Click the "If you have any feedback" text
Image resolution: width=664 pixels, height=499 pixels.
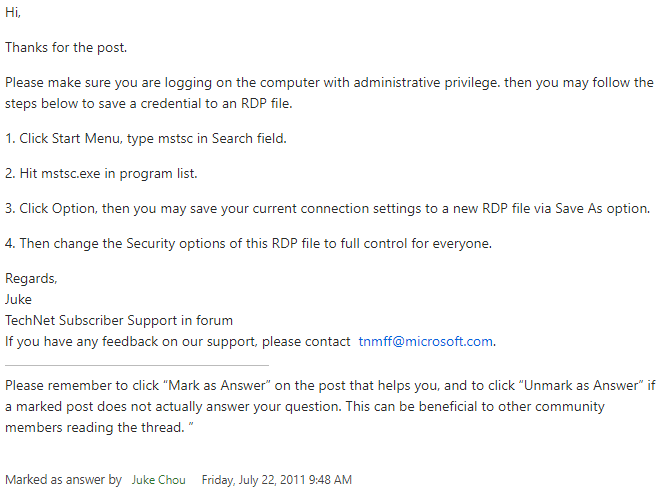click(x=178, y=341)
